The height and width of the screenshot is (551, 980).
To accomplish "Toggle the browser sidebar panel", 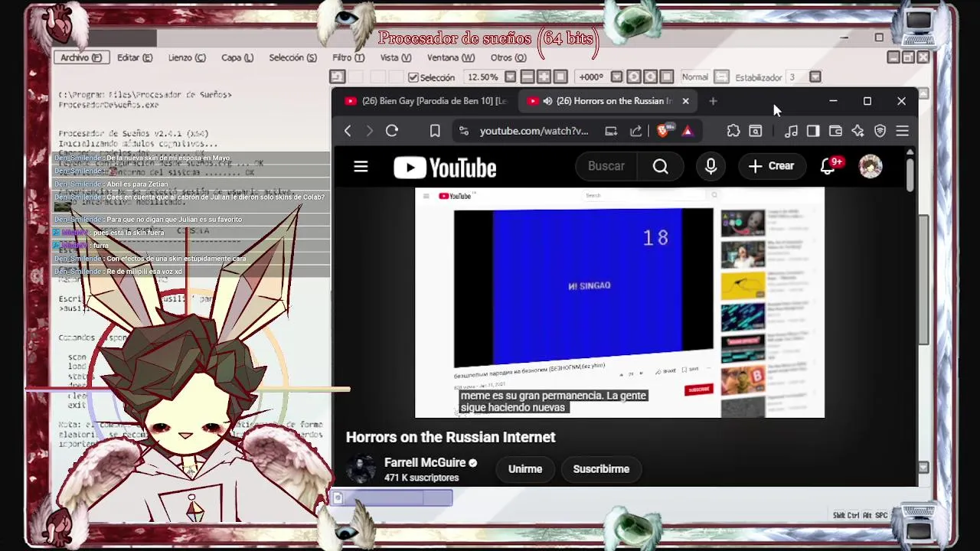I will [813, 131].
